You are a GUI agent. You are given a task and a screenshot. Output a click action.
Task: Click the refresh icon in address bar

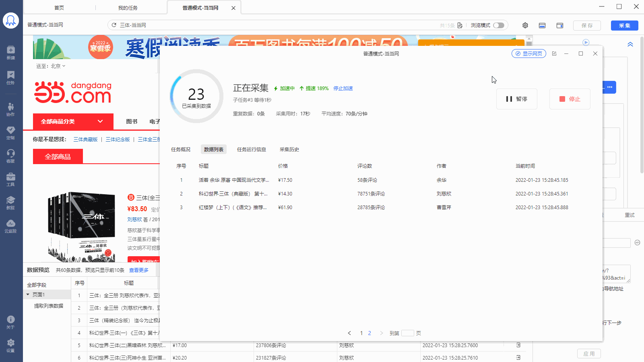click(x=114, y=25)
